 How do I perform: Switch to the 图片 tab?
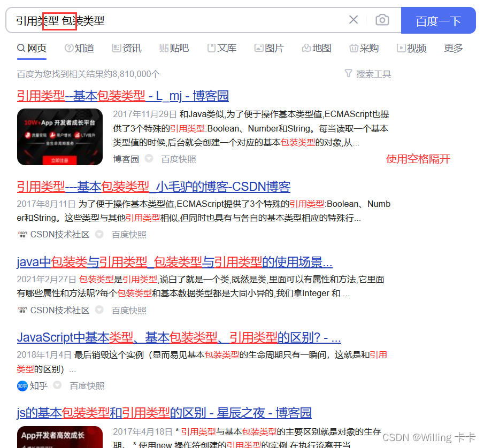(x=269, y=48)
